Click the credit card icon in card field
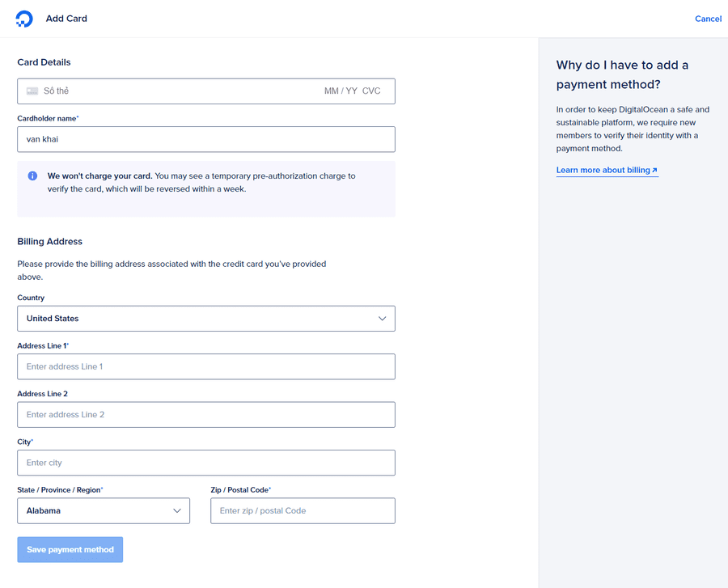The height and width of the screenshot is (588, 728). click(32, 91)
